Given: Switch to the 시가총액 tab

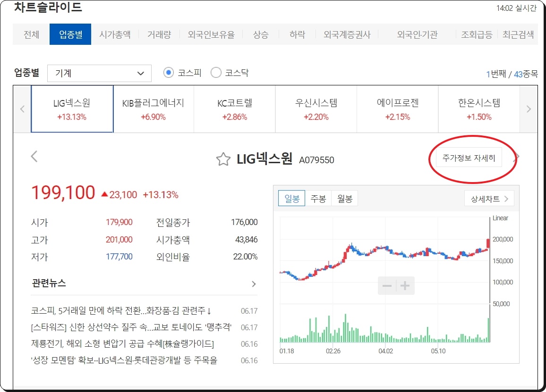Looking at the screenshot, I should (x=115, y=34).
